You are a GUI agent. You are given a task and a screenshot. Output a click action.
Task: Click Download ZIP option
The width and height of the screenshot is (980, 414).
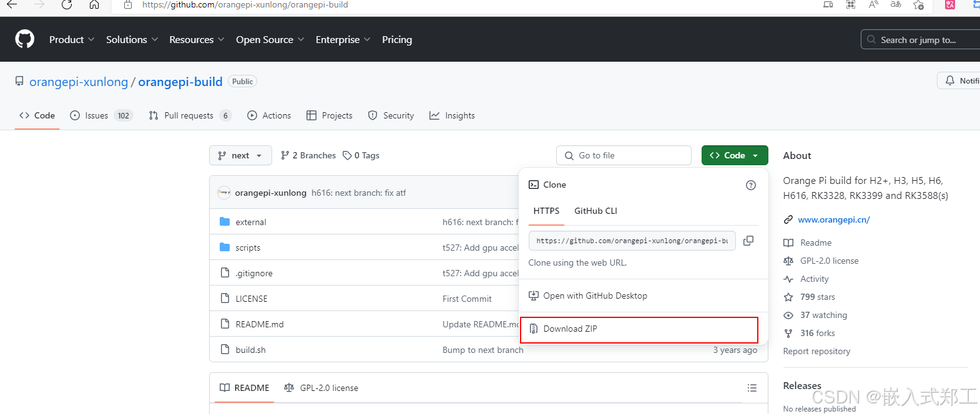tap(639, 329)
